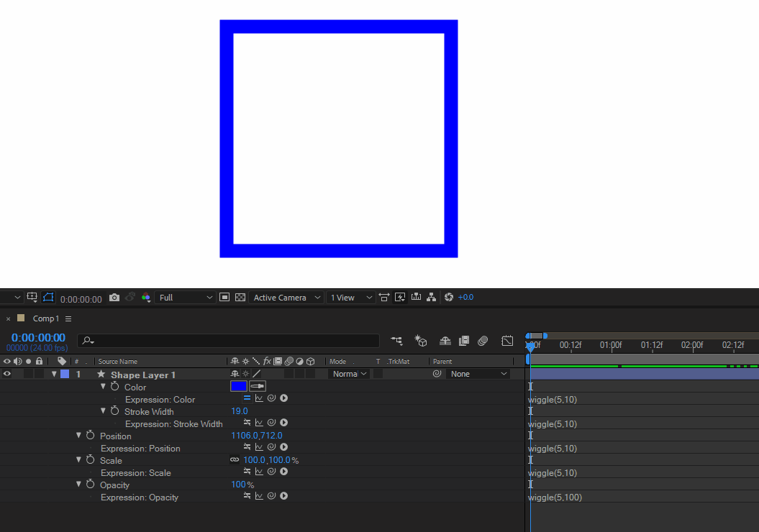Click the Parent column header

point(442,362)
